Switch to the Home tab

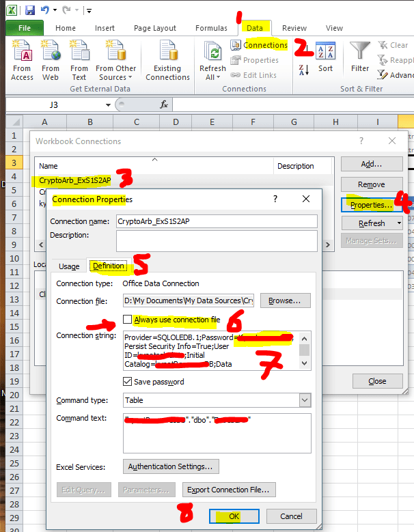coord(66,28)
